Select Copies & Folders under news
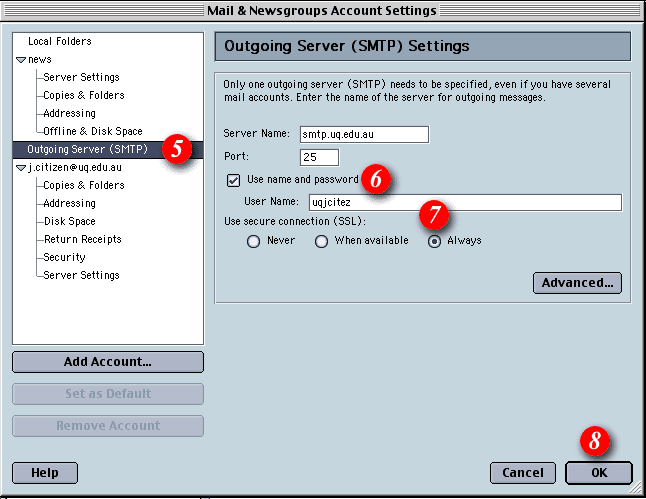The height and width of the screenshot is (499, 646). (84, 95)
